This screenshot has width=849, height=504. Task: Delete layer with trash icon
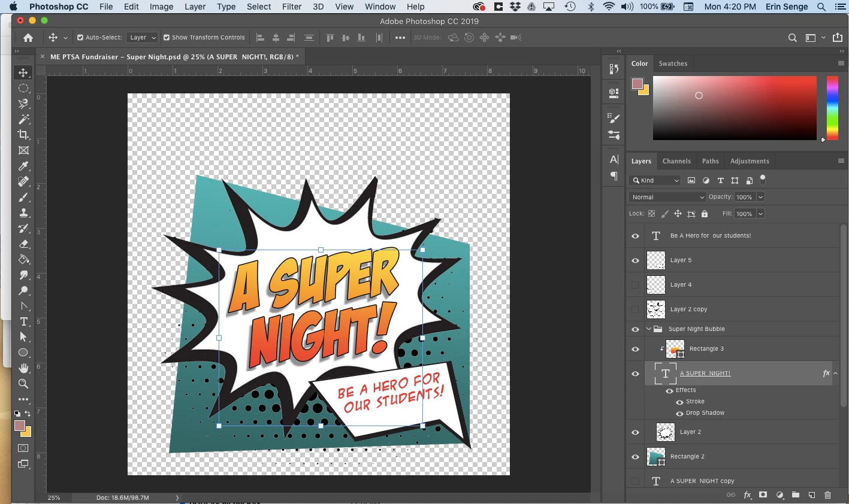click(x=828, y=495)
